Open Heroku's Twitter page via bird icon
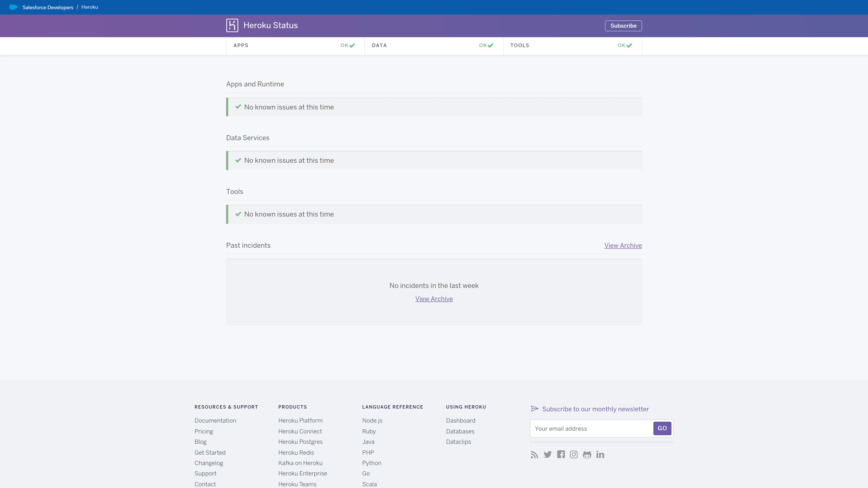The height and width of the screenshot is (488, 868). pyautogui.click(x=547, y=455)
